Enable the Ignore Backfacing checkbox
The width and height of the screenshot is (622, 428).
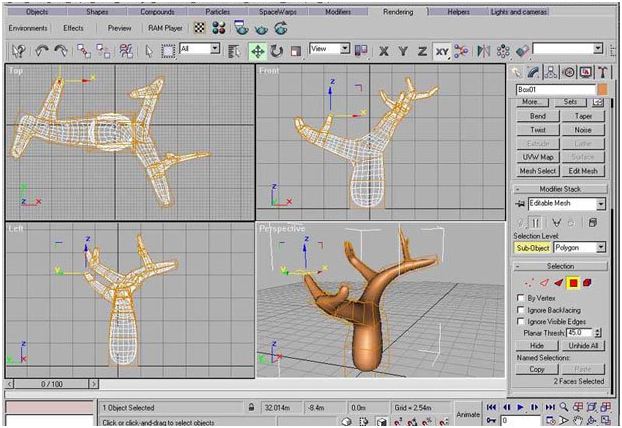click(x=521, y=309)
